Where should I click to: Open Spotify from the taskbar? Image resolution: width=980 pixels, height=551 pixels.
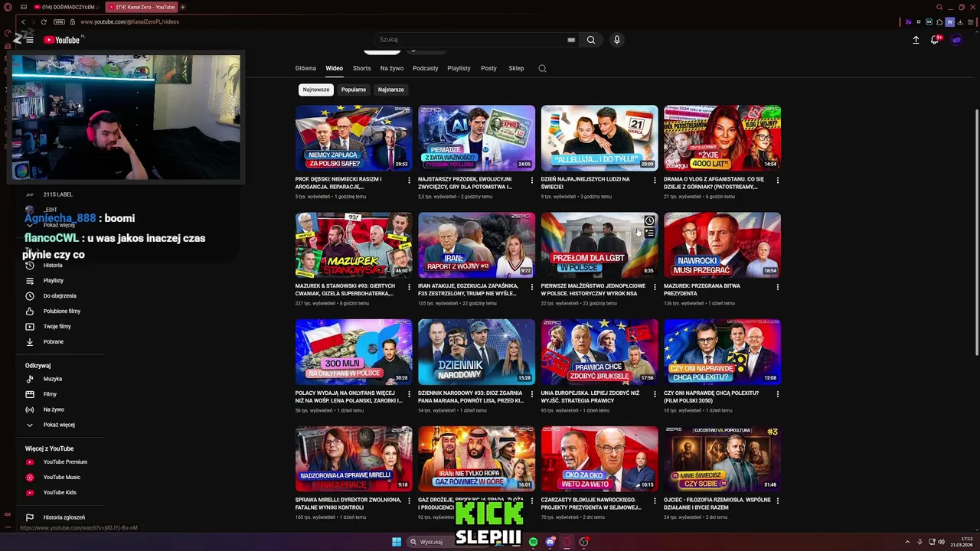pyautogui.click(x=533, y=542)
